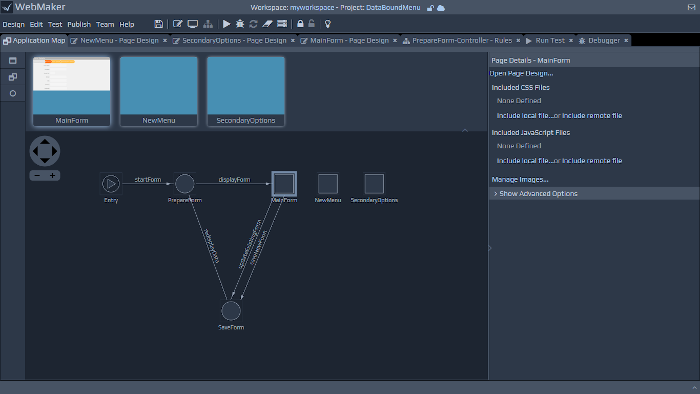This screenshot has width=700, height=394.
Task: Select the SaveForm controller node
Action: point(231,311)
